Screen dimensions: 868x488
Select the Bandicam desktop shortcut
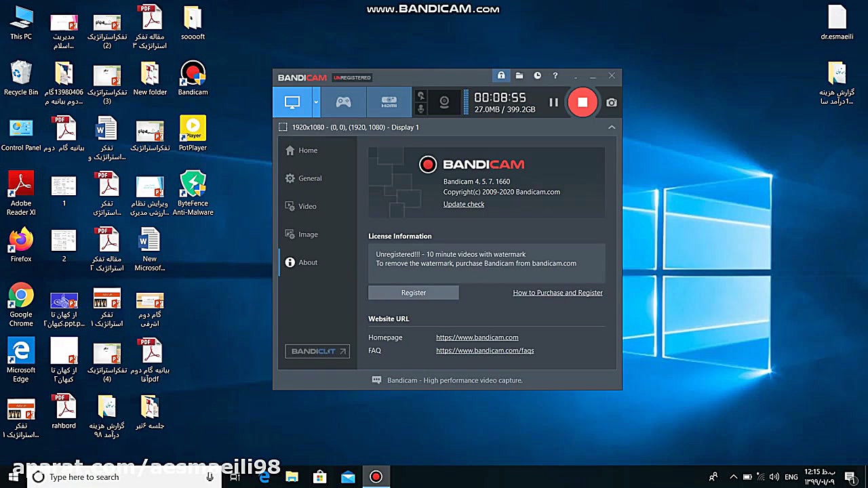pos(193,78)
